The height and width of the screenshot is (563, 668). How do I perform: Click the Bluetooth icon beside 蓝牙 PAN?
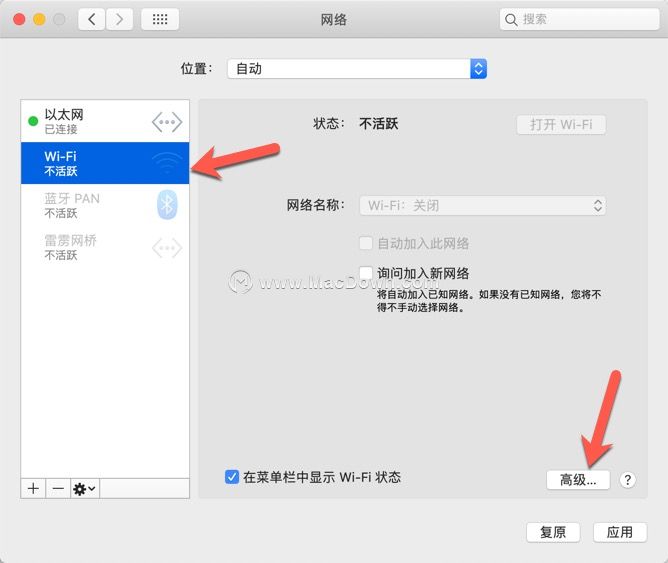167,205
